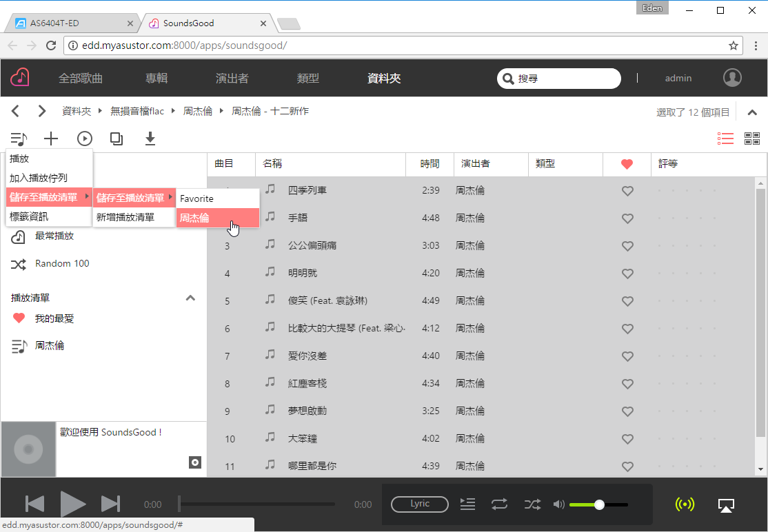Bookmark this page with the star

click(734, 45)
